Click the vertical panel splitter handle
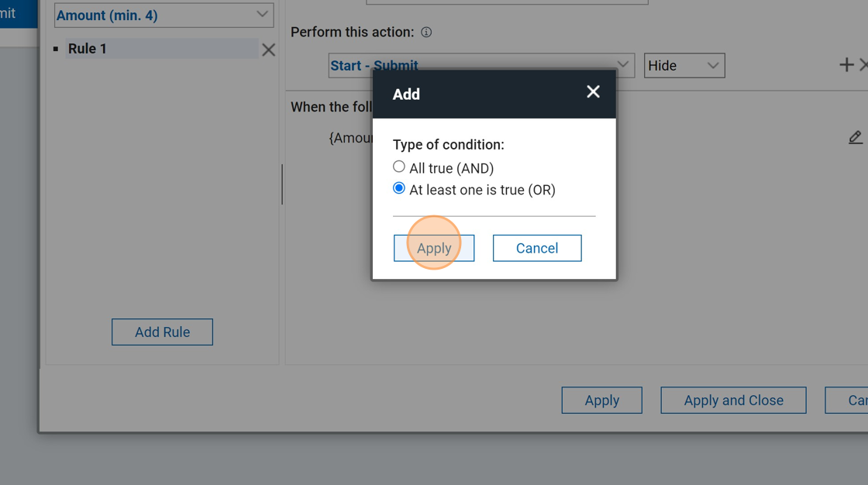The height and width of the screenshot is (485, 868). (x=282, y=184)
